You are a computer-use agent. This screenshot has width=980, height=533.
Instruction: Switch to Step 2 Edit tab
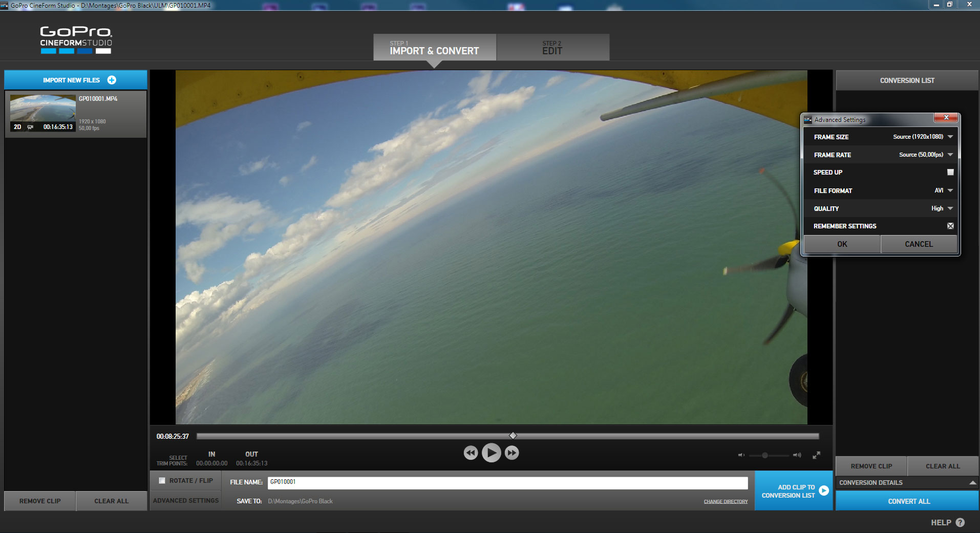[x=553, y=48]
